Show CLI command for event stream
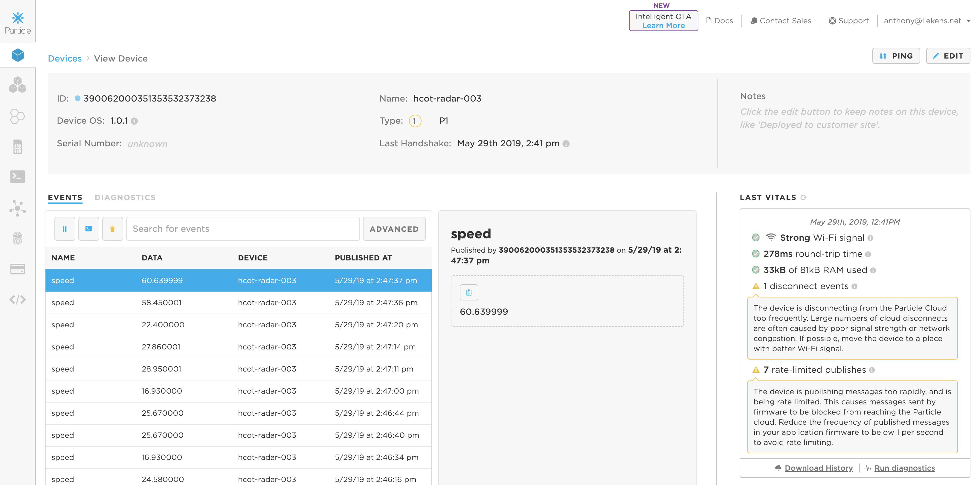 coord(88,229)
